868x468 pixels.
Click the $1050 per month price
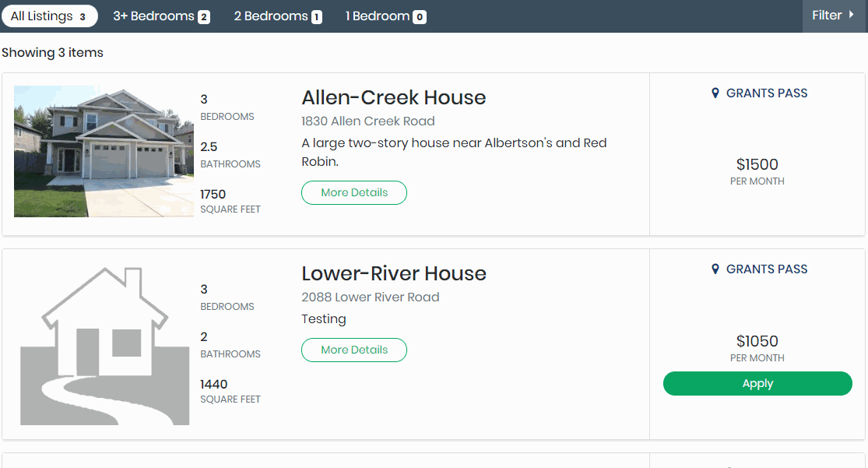(757, 341)
